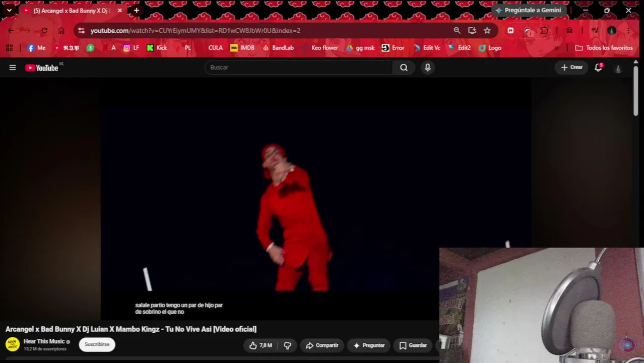Open the Keo flower bookmark
The height and width of the screenshot is (363, 644).
[319, 48]
